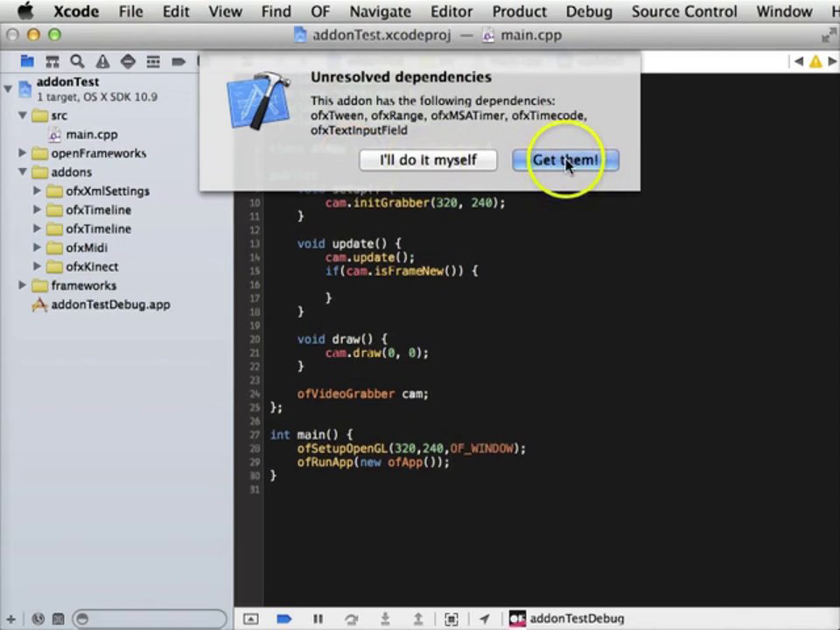The width and height of the screenshot is (840, 630).
Task: Show the Project navigator
Action: pos(27,61)
